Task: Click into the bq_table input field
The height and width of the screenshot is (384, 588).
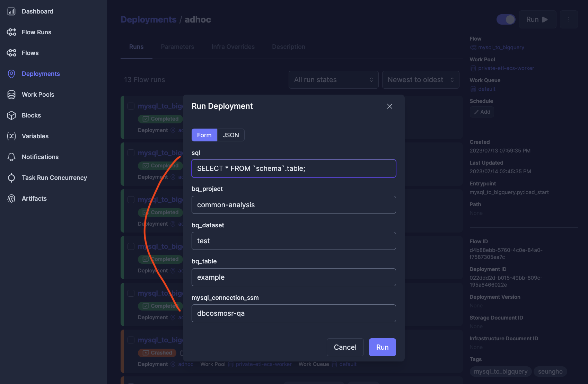Action: pyautogui.click(x=294, y=277)
